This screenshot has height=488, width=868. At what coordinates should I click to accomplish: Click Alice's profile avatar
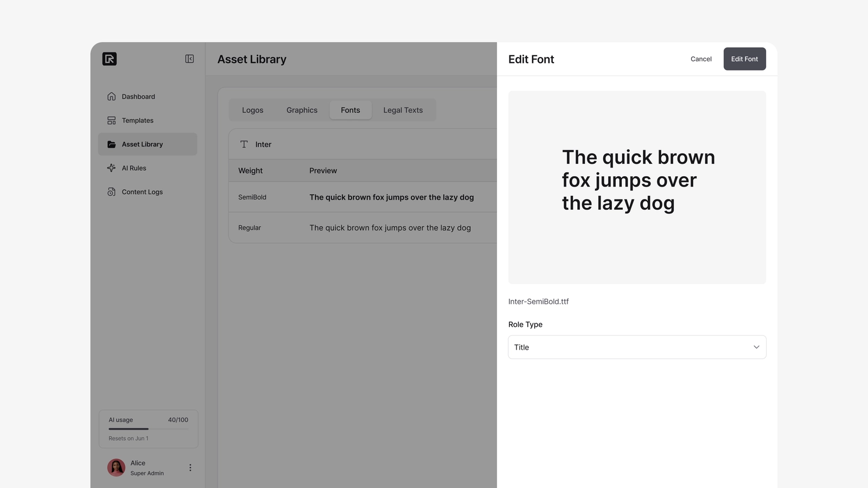(116, 467)
